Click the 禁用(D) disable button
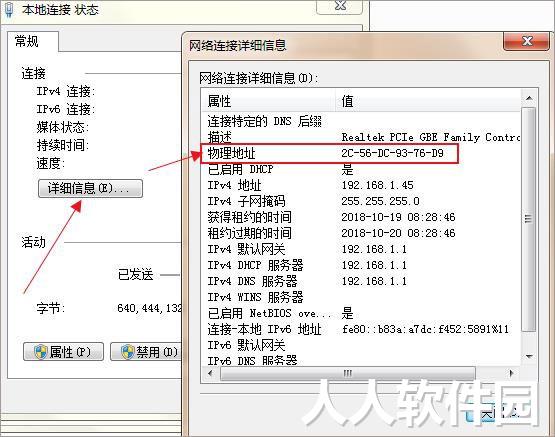The image size is (555, 437). click(x=146, y=351)
